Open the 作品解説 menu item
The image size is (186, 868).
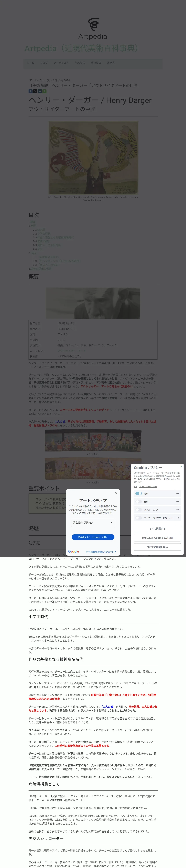coord(80,63)
